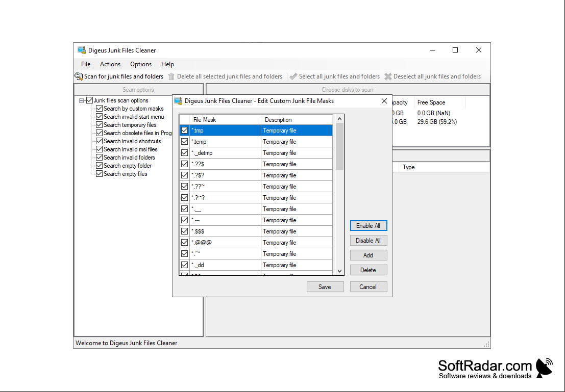The height and width of the screenshot is (392, 565).
Task: Uncheck Search empty folder option
Action: pos(100,166)
